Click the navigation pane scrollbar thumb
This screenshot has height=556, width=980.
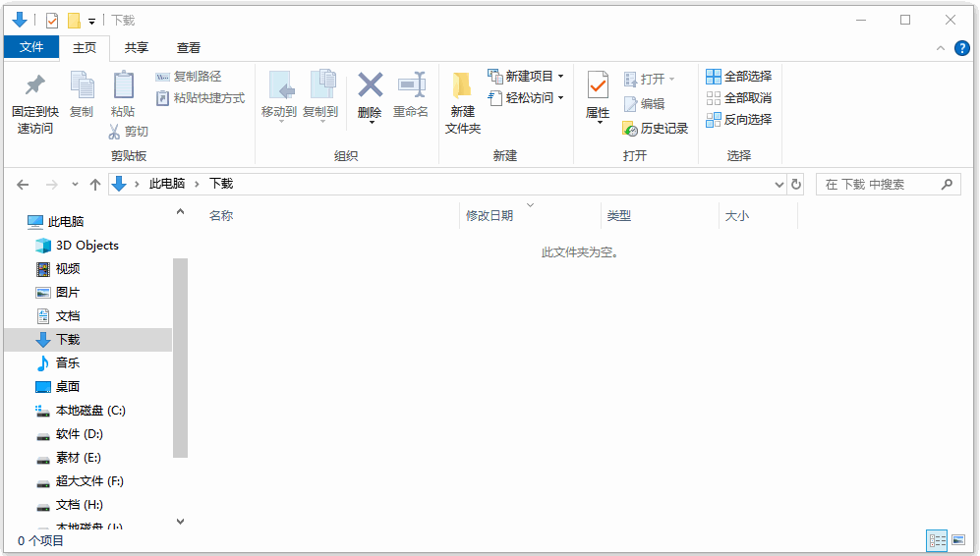[x=180, y=358]
